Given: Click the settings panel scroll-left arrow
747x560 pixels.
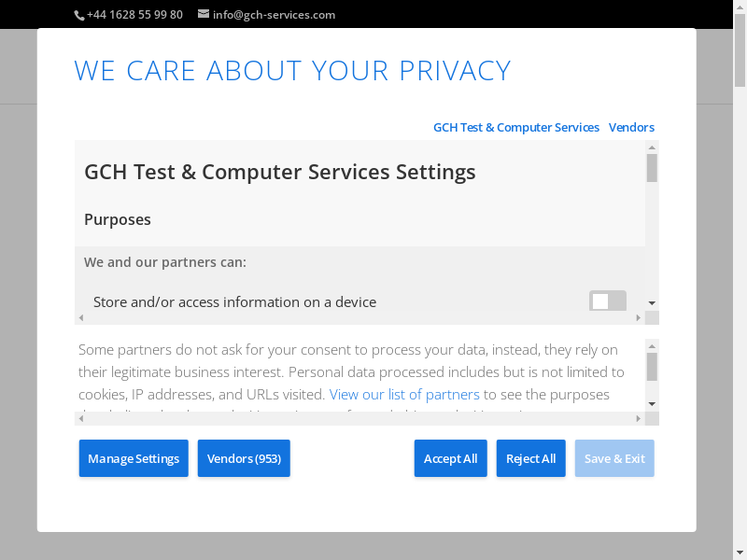Looking at the screenshot, I should [80, 317].
